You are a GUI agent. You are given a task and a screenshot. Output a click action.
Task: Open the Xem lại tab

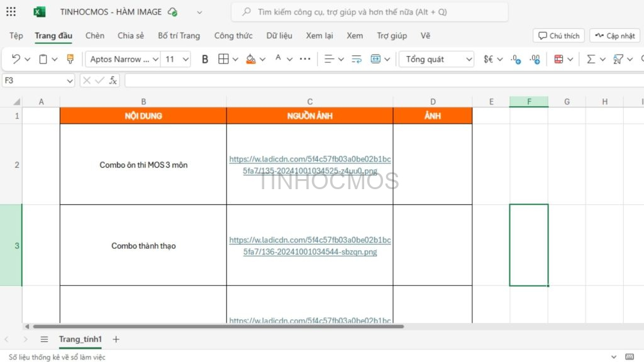319,36
